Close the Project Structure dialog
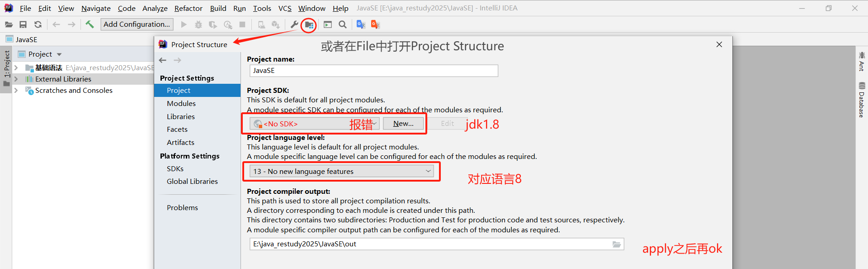The image size is (868, 269). pos(719,44)
